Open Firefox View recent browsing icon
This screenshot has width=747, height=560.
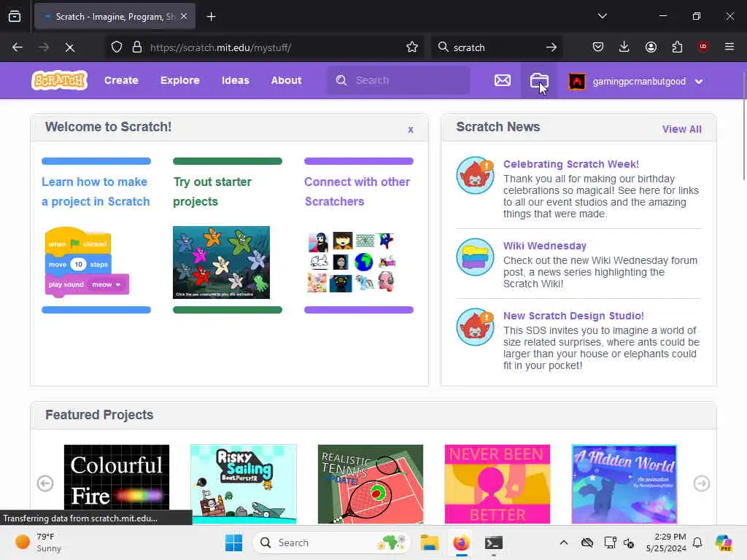15,17
